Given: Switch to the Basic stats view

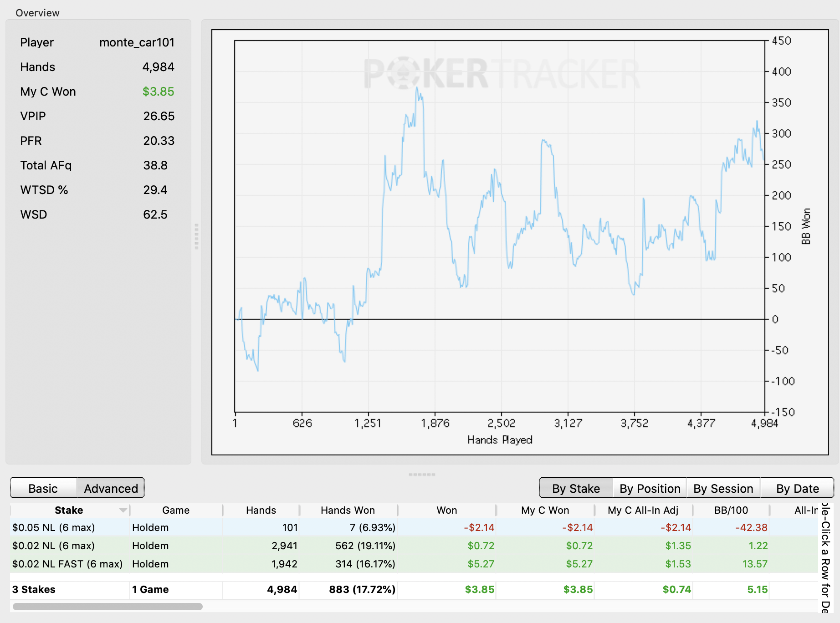Looking at the screenshot, I should (x=43, y=488).
